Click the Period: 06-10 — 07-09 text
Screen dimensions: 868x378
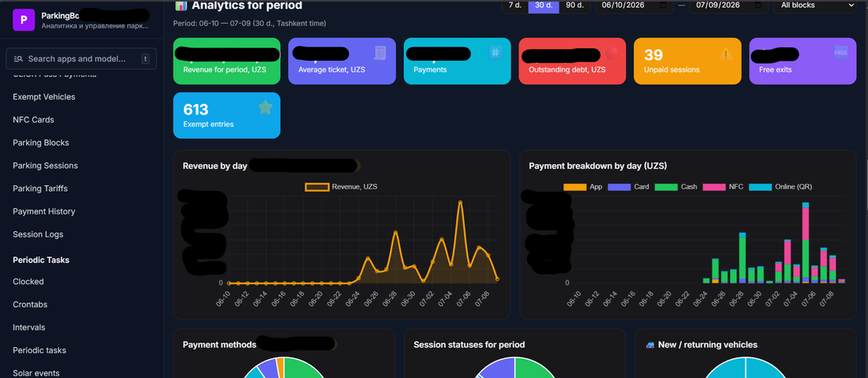(x=249, y=23)
